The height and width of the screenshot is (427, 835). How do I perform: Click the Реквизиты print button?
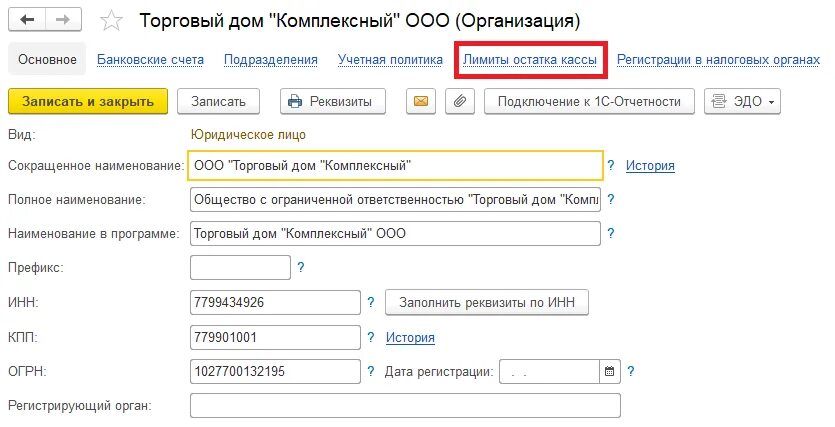pyautogui.click(x=332, y=101)
